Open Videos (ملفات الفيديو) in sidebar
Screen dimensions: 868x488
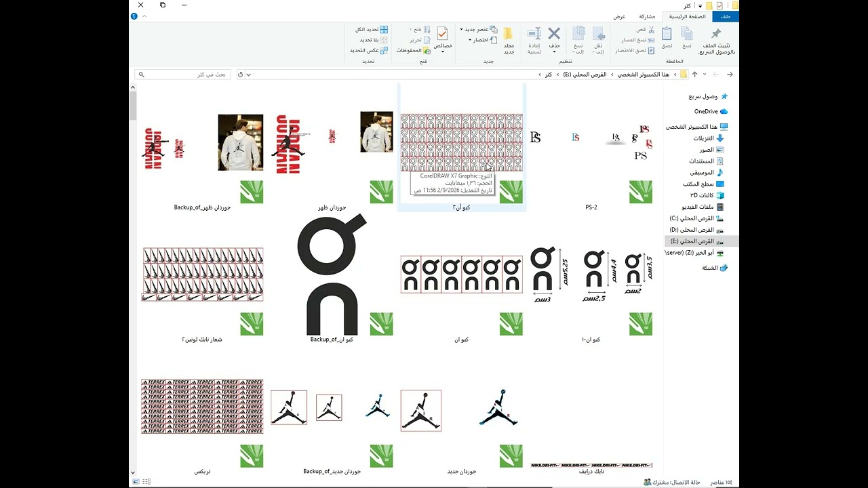click(703, 207)
